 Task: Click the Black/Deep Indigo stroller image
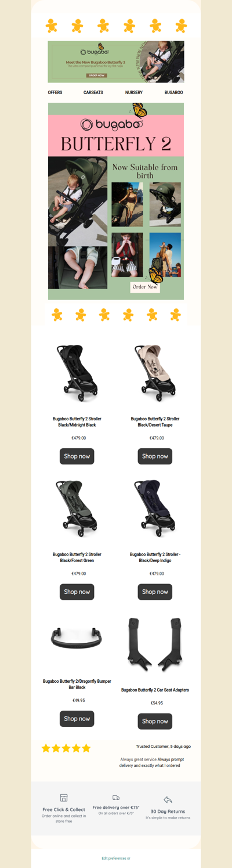pyautogui.click(x=155, y=509)
